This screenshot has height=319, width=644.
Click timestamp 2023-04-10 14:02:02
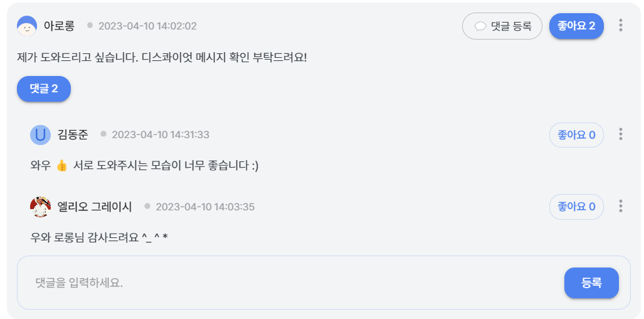point(147,26)
